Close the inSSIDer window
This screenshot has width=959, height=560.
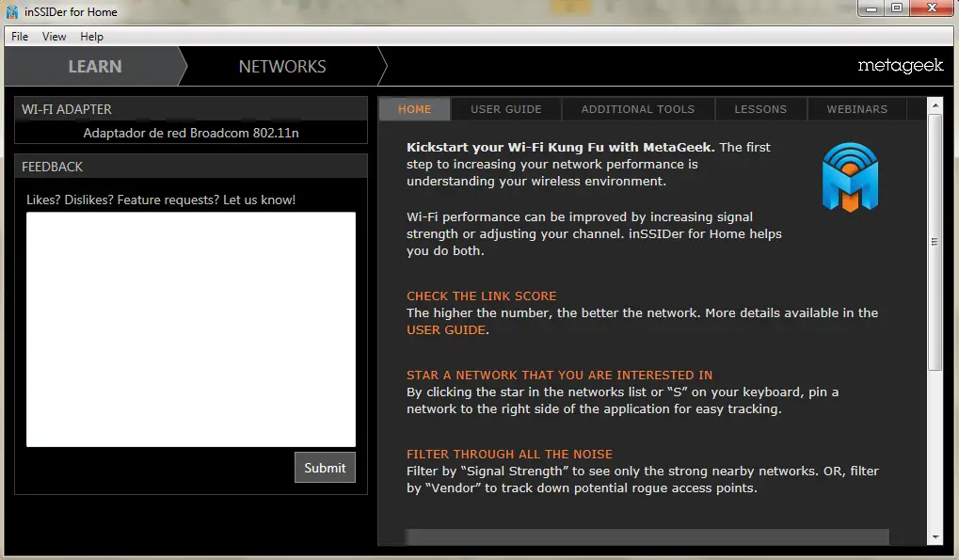coord(932,8)
